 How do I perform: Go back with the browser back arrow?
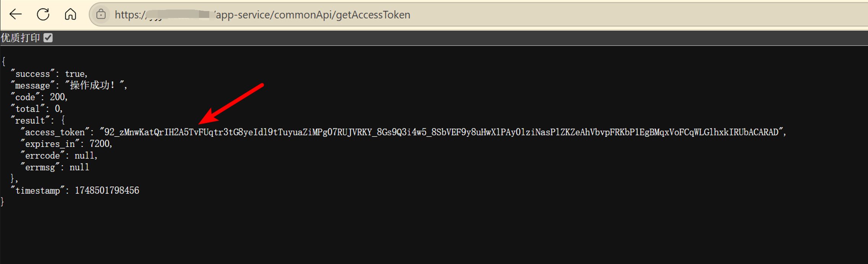coord(16,14)
